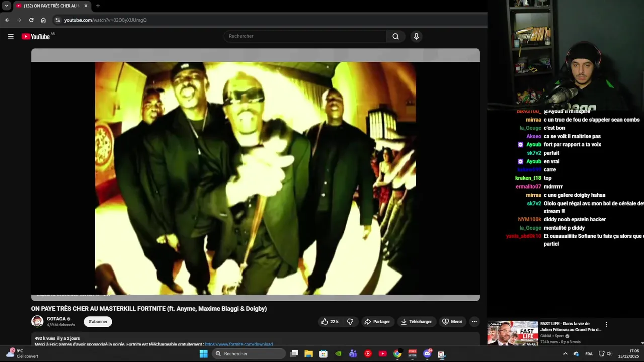Click video title ON PAYE TRÈS CHER

coord(149,309)
